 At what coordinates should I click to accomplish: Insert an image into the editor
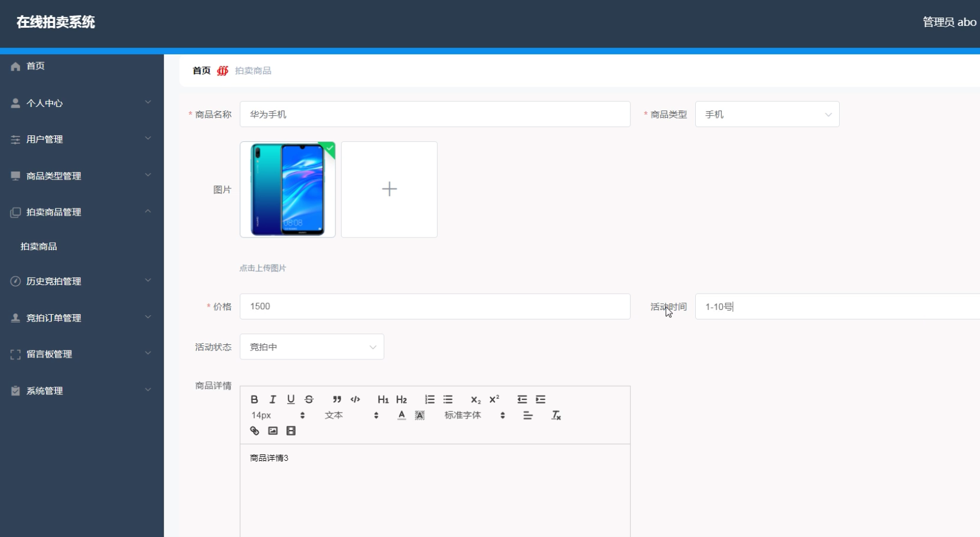pyautogui.click(x=273, y=431)
